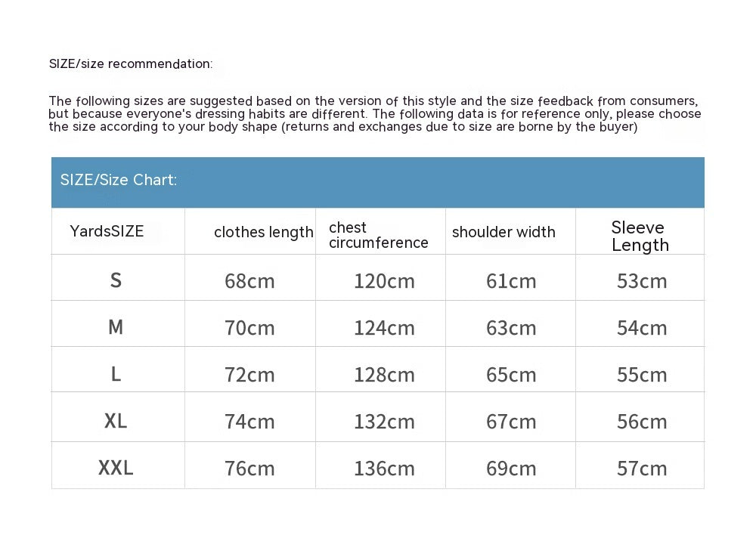Image resolution: width=756 pixels, height=535 pixels.
Task: Click the SIZE/Size Chart blue header bar
Action: [377, 181]
